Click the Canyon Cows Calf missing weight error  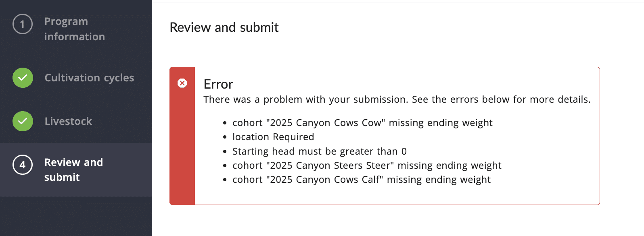(x=362, y=180)
